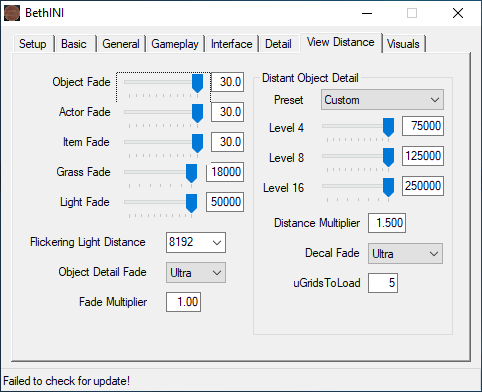482x392 pixels.
Task: Switch to the Setup tab
Action: pos(33,44)
